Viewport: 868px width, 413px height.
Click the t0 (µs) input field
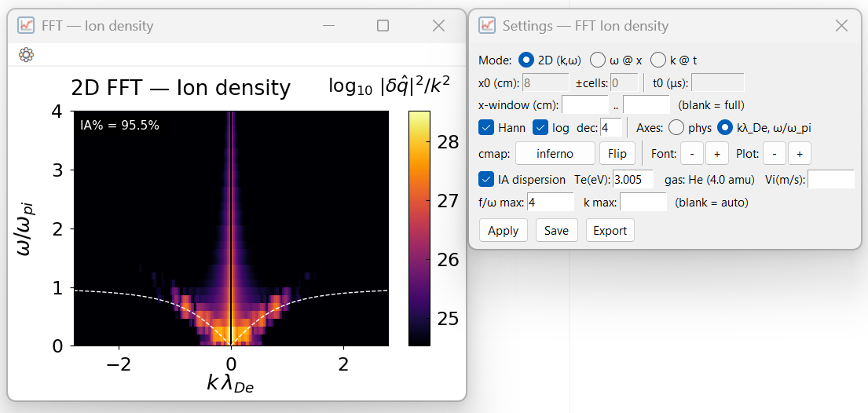pyautogui.click(x=717, y=82)
